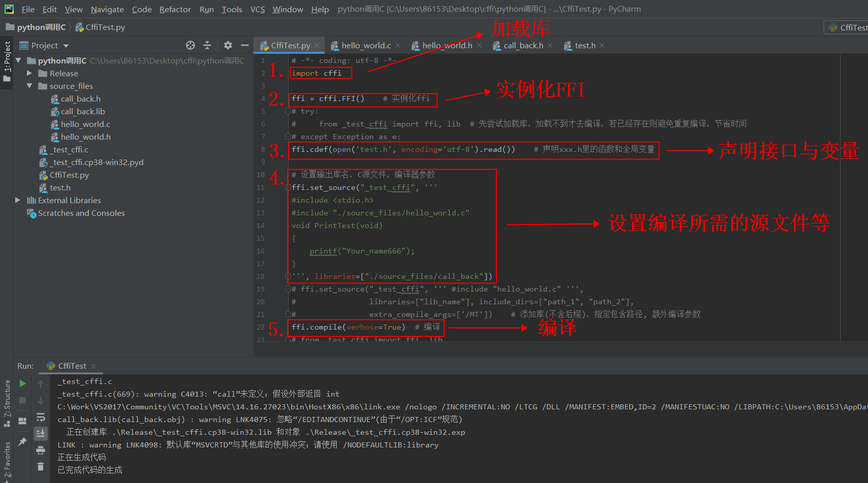The width and height of the screenshot is (868, 483).
Task: Click the down arrow to go to next message
Action: point(41,401)
